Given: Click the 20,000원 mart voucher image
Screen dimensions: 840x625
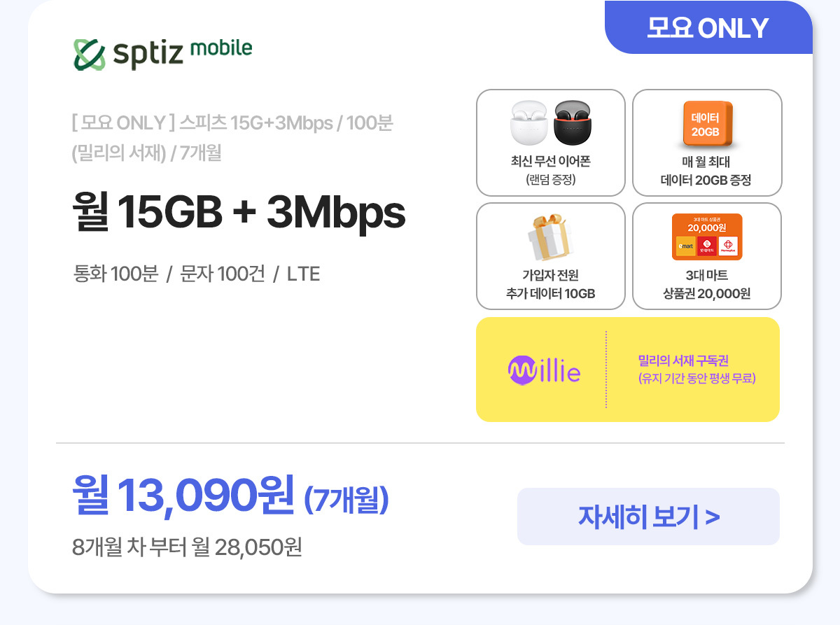Looking at the screenshot, I should (706, 237).
